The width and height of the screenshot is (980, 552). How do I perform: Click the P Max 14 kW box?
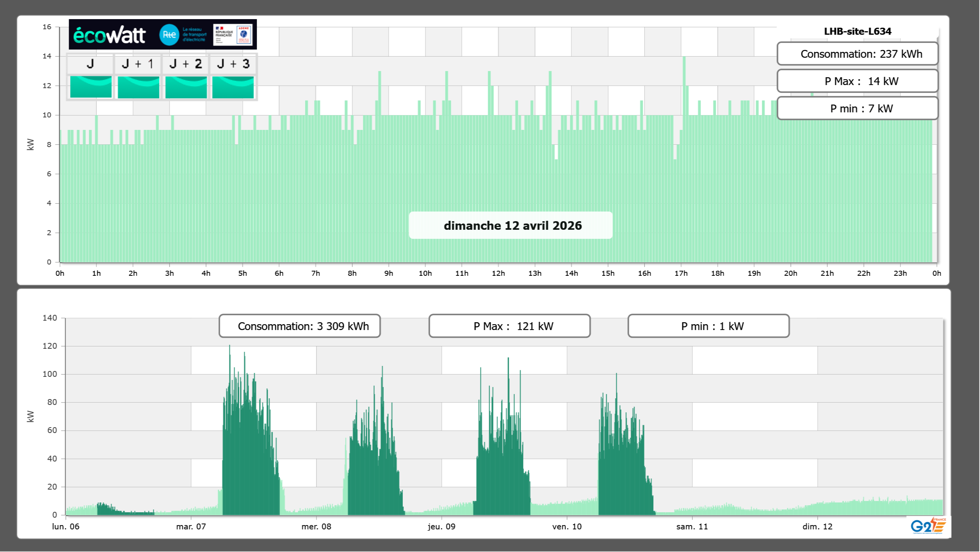(857, 81)
